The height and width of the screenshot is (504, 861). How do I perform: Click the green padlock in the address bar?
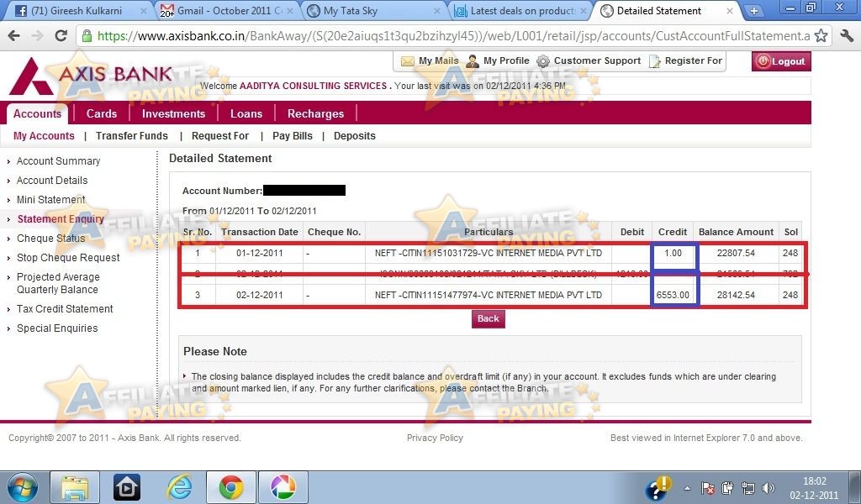[x=87, y=36]
